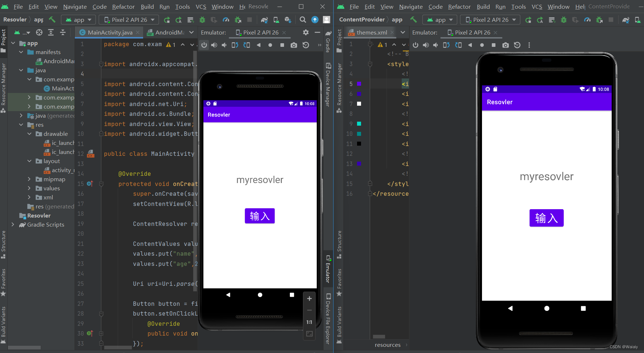Screen dimensions: 644x353
Task: Collapse the res folder in the project tree
Action: 21,125
